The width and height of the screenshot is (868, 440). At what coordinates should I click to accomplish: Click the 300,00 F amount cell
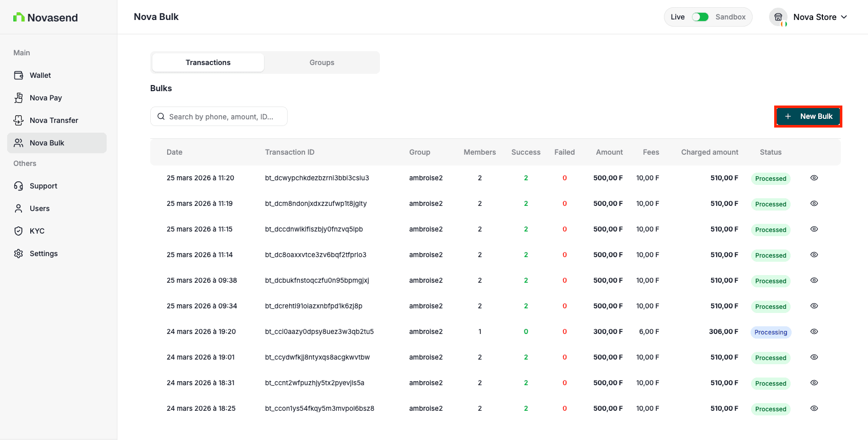click(608, 331)
